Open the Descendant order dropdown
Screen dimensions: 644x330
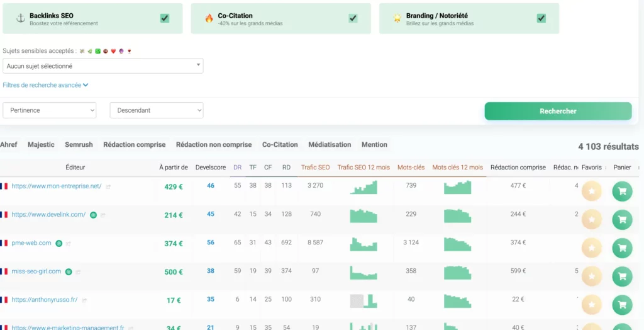click(x=157, y=110)
